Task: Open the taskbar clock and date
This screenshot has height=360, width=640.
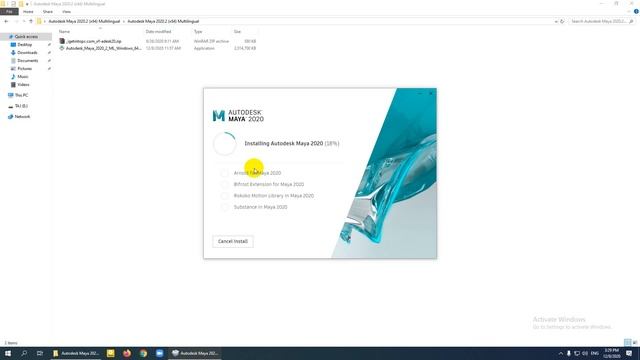Action: pos(611,353)
